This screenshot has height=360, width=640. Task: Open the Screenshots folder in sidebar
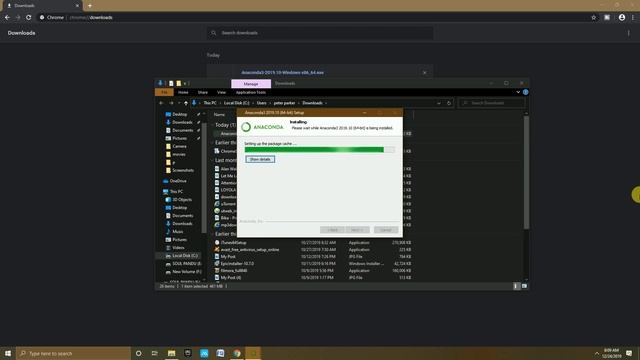183,170
